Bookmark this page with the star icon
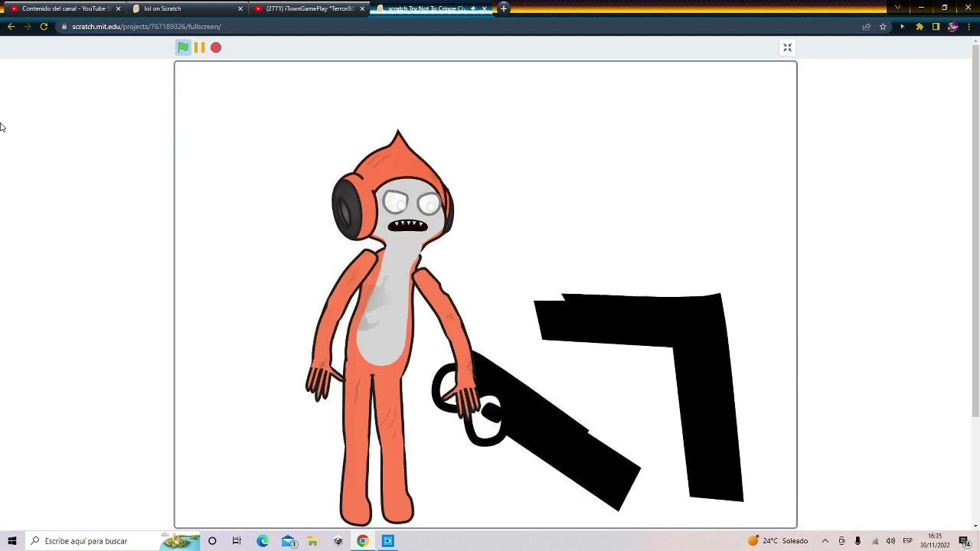This screenshot has height=551, width=980. point(883,27)
